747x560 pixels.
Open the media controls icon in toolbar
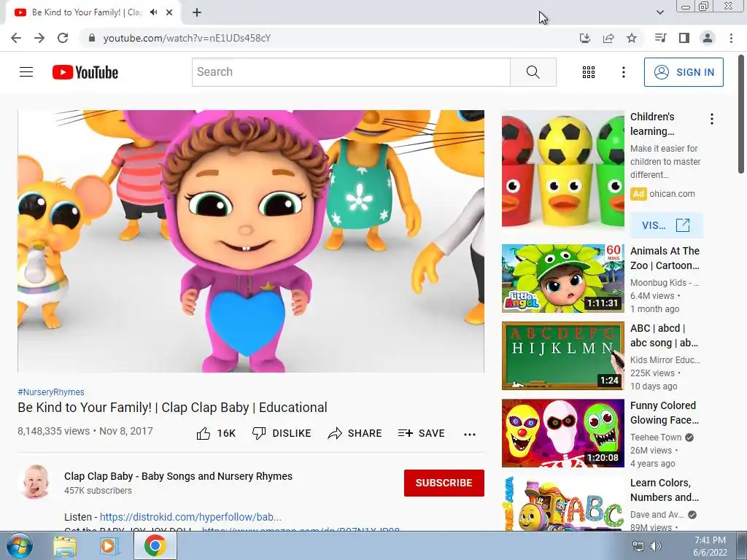660,38
